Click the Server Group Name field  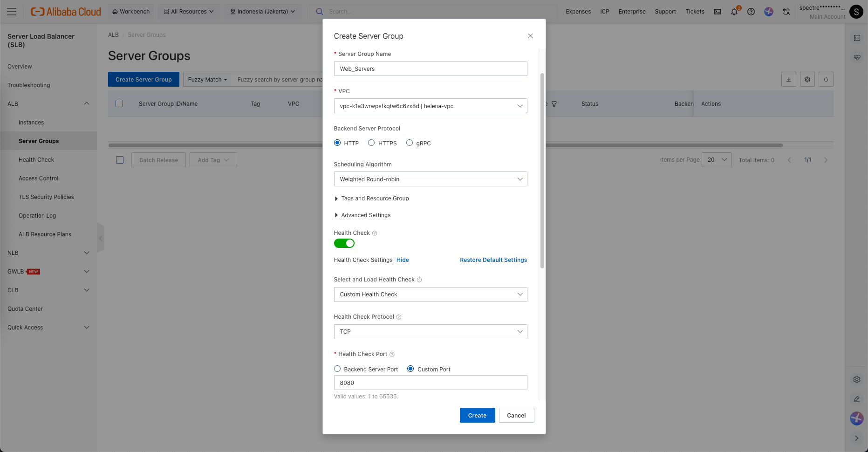[x=430, y=68]
